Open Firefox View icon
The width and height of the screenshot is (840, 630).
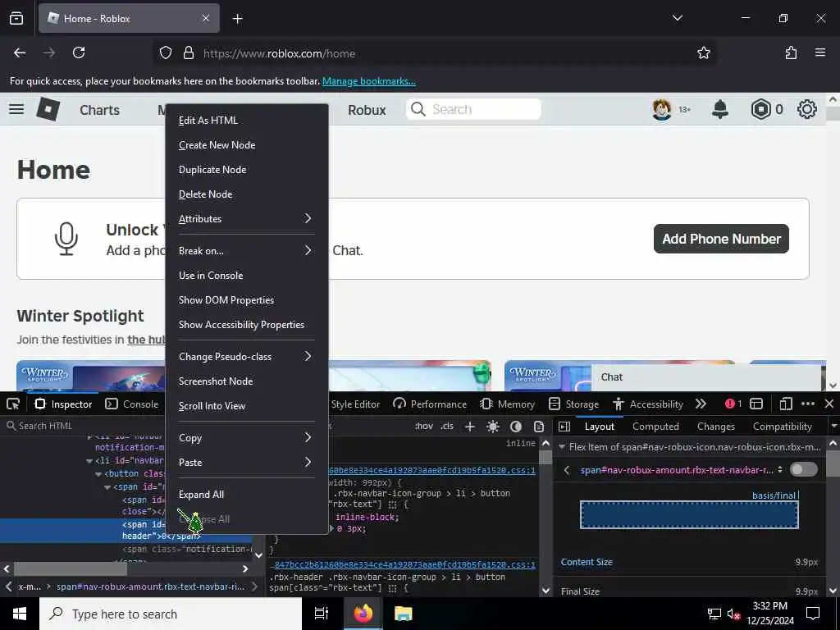pyautogui.click(x=16, y=18)
